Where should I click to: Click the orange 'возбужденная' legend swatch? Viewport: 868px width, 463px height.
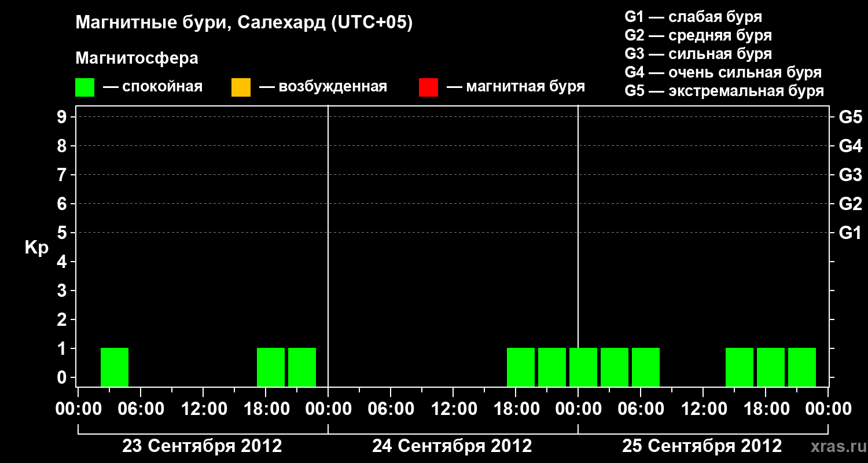click(241, 87)
